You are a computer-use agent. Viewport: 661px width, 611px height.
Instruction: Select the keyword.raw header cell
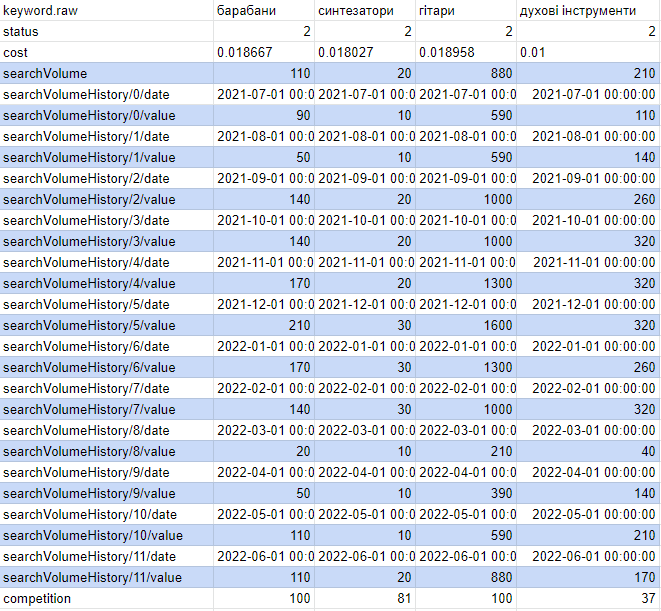pyautogui.click(x=107, y=10)
